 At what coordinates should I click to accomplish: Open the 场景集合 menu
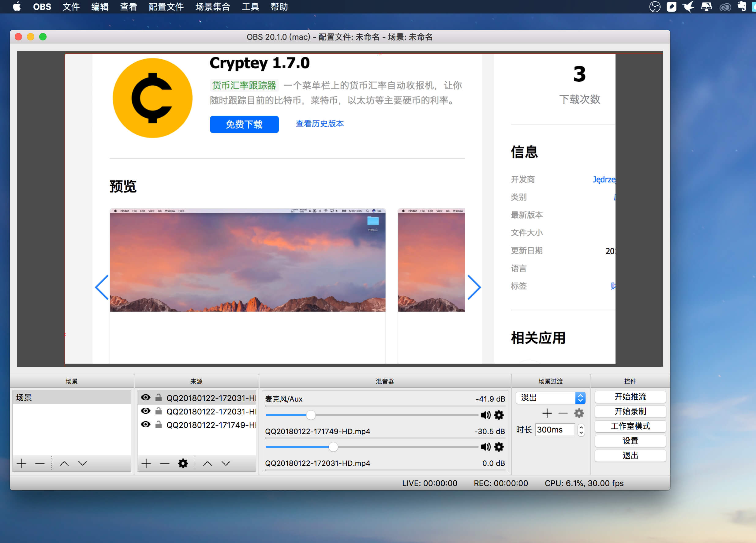(x=213, y=7)
